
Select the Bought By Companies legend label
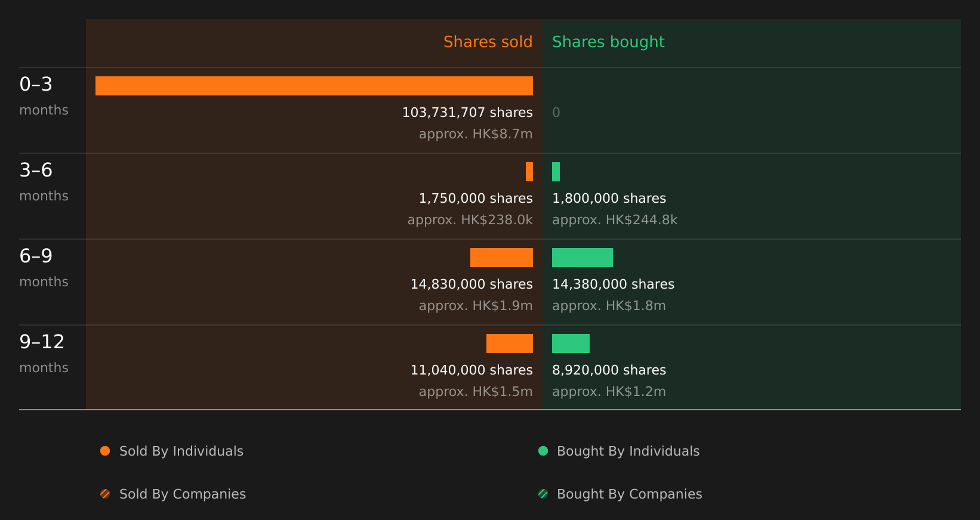[629, 494]
